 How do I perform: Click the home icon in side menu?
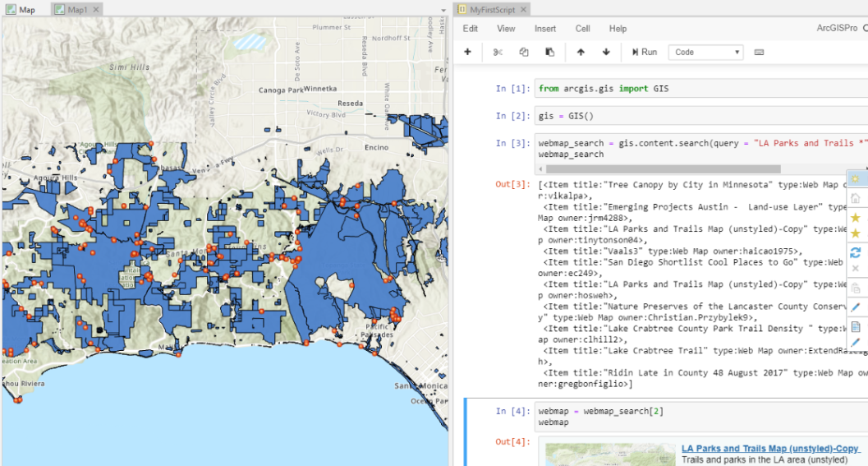855,198
